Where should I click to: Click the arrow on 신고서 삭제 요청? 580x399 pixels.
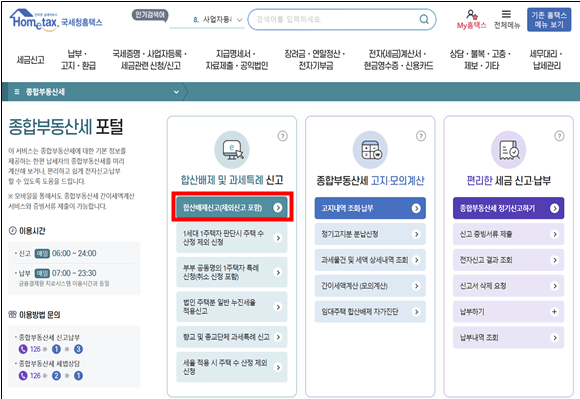click(555, 286)
